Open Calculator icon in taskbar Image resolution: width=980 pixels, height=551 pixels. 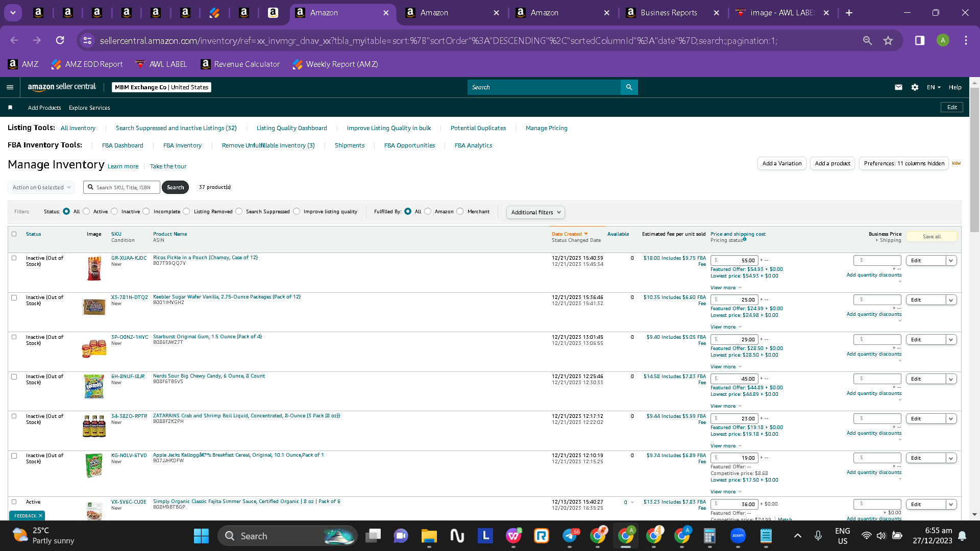click(x=709, y=536)
